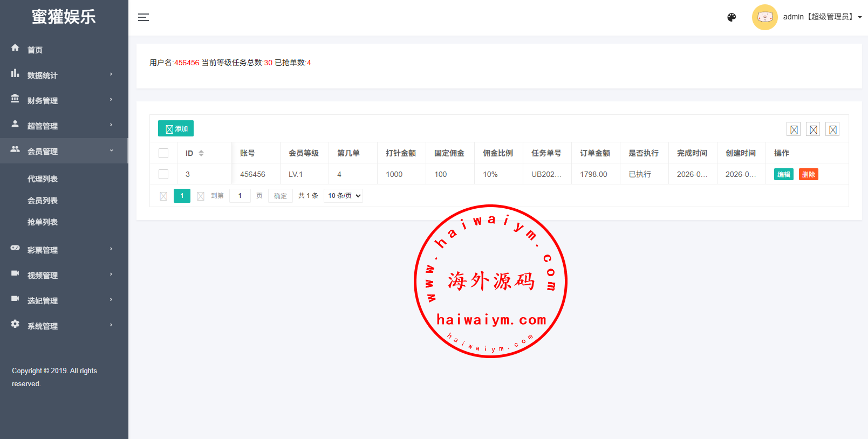Click the video camera icon for 视频管理
Viewport: 868px width, 439px height.
pyautogui.click(x=15, y=273)
